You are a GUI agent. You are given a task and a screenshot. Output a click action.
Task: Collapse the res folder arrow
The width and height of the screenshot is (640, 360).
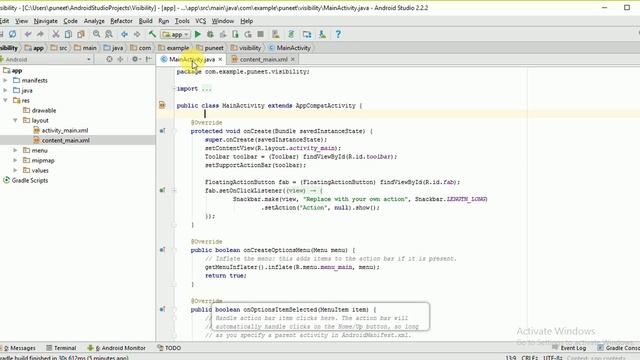tap(5, 100)
